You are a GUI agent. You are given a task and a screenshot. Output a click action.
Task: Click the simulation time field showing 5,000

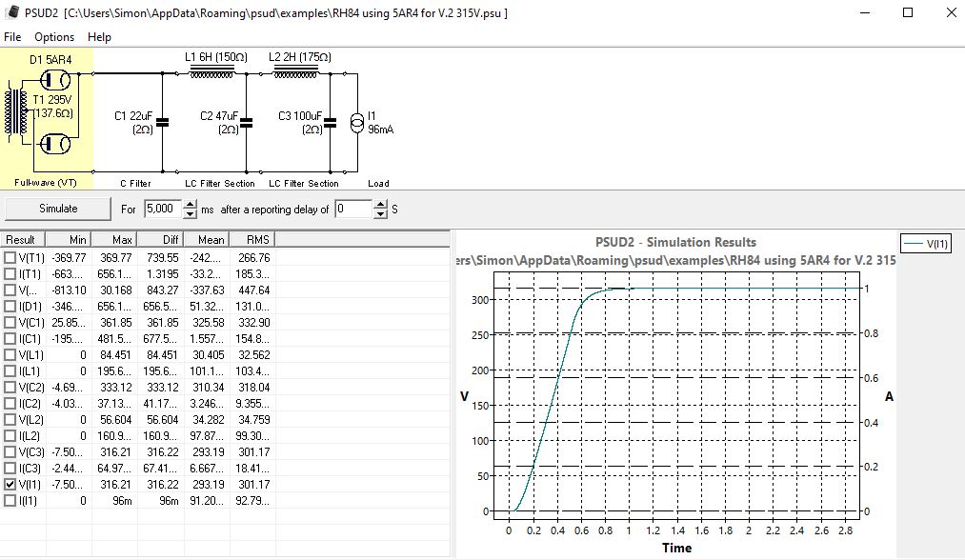coord(163,209)
